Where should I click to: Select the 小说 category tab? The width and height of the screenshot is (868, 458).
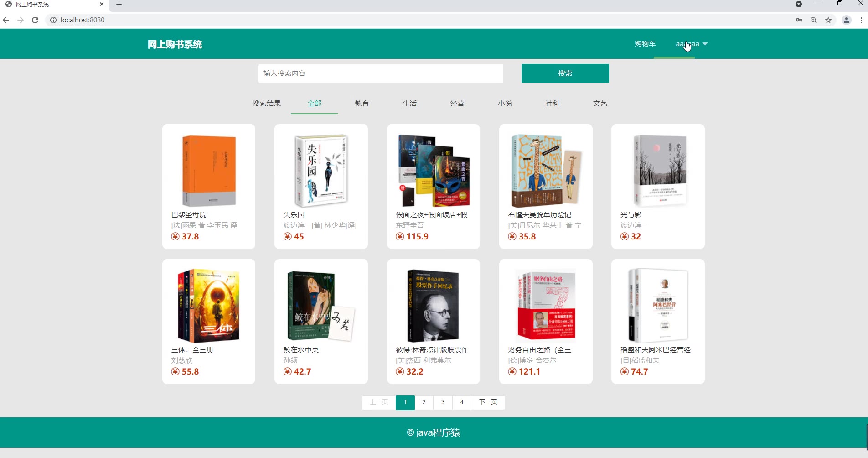[505, 104]
